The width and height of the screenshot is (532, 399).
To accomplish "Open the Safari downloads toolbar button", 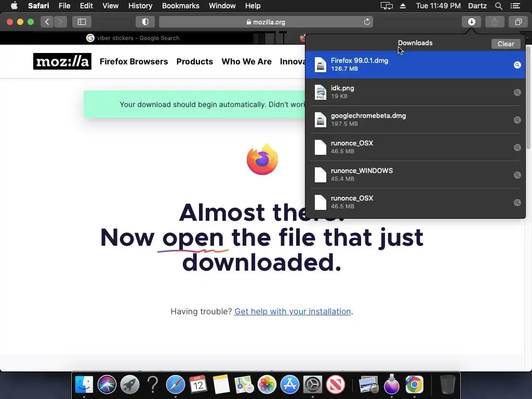I will pyautogui.click(x=471, y=22).
